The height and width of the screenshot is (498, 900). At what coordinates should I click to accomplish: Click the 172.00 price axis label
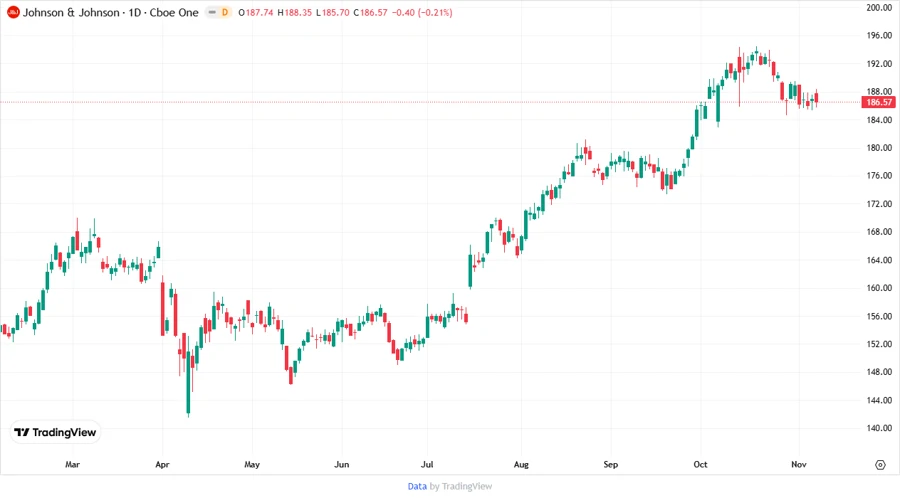(x=879, y=204)
